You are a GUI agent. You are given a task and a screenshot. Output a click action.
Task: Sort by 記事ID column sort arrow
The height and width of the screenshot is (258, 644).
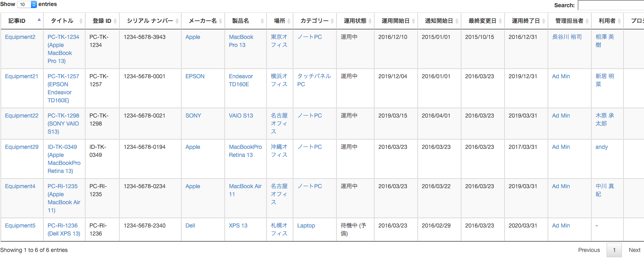click(x=39, y=20)
